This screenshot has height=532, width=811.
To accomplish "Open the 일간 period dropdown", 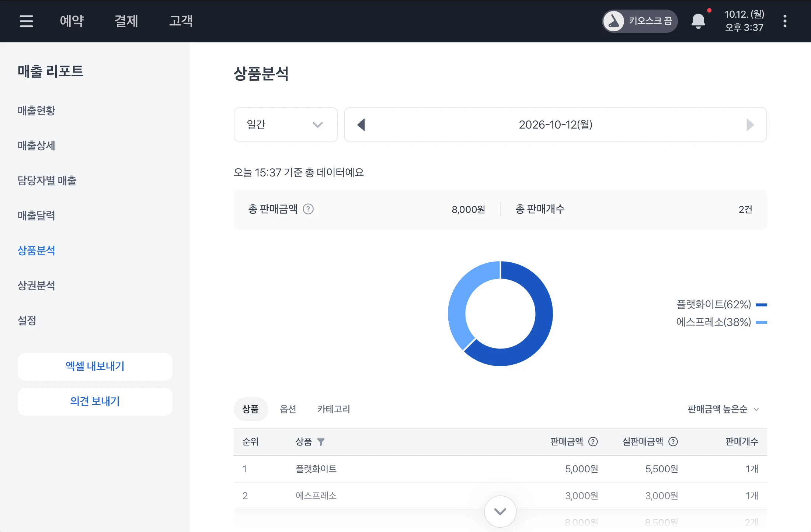I will point(286,125).
